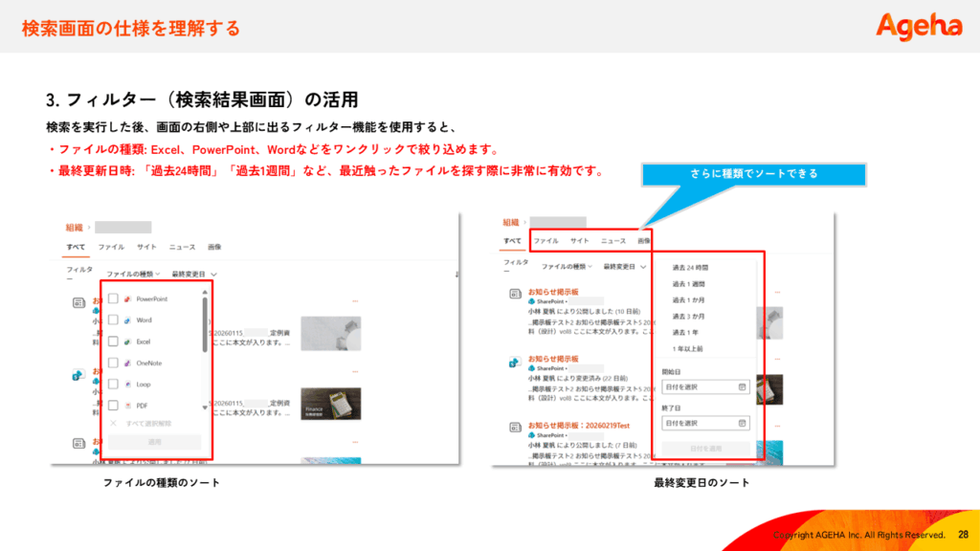The width and height of the screenshot is (980, 551).
Task: Click the file type list scrollbar thumb
Action: 204,325
